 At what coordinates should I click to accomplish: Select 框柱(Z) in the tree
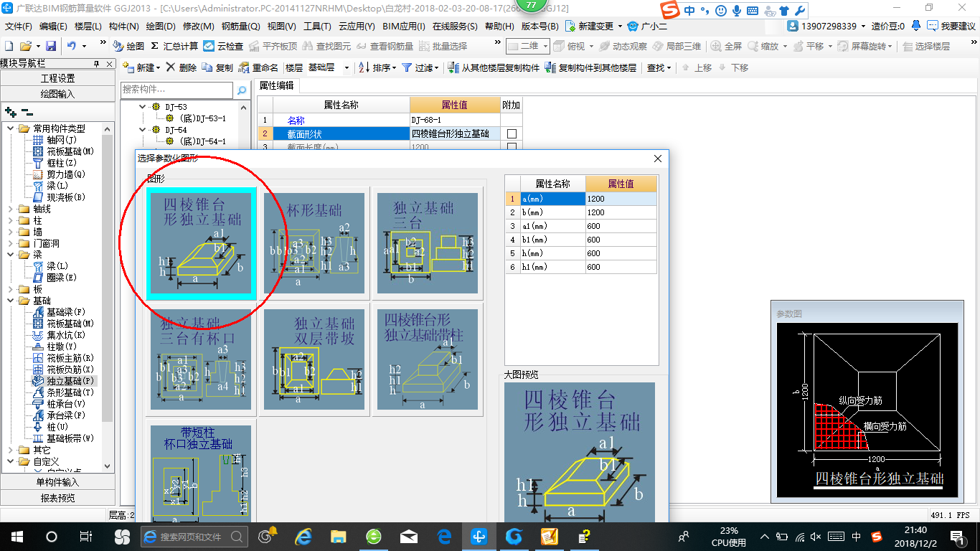(55, 163)
